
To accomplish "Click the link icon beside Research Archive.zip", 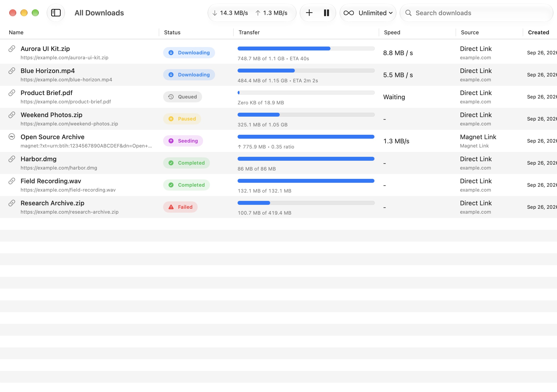I will 12,203.
